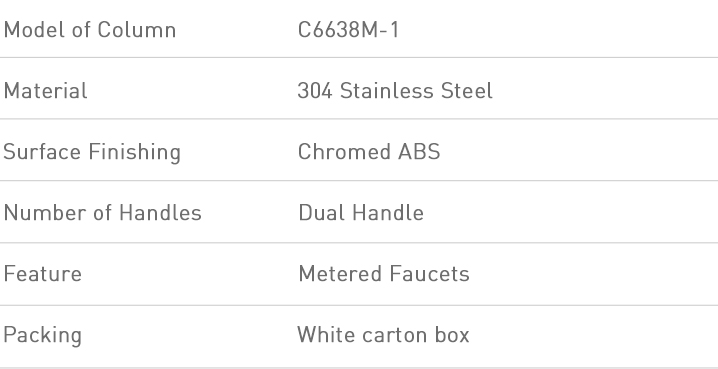Click the ABS text in finishing value
718x369 pixels.
click(419, 152)
